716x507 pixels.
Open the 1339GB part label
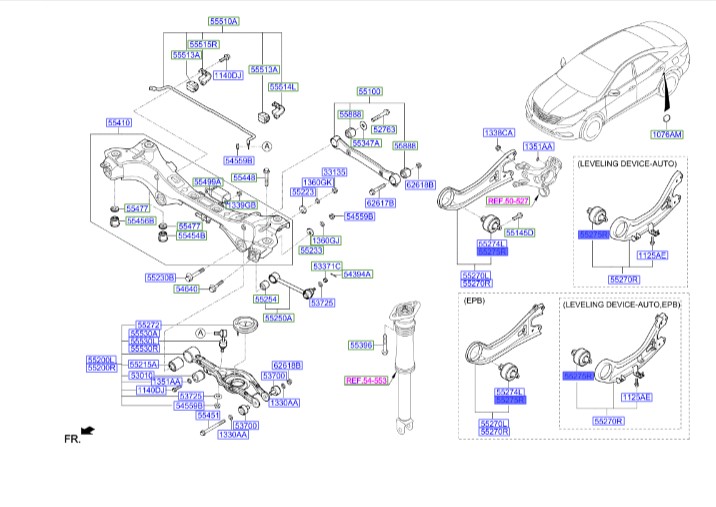(241, 205)
